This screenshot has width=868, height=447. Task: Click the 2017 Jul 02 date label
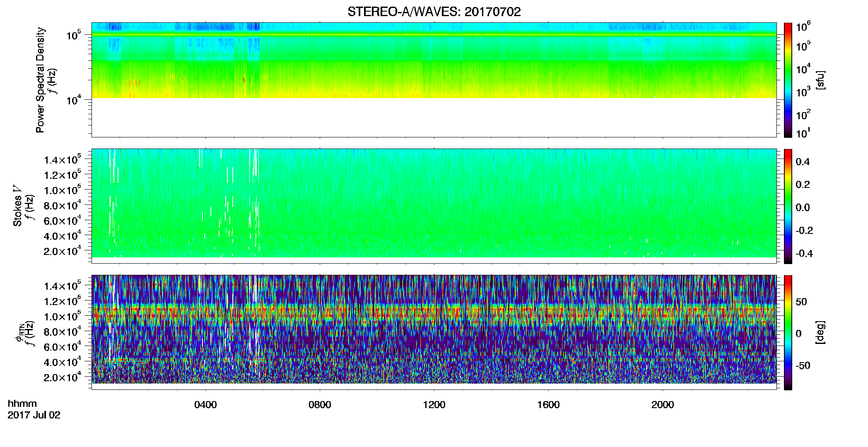tap(34, 415)
